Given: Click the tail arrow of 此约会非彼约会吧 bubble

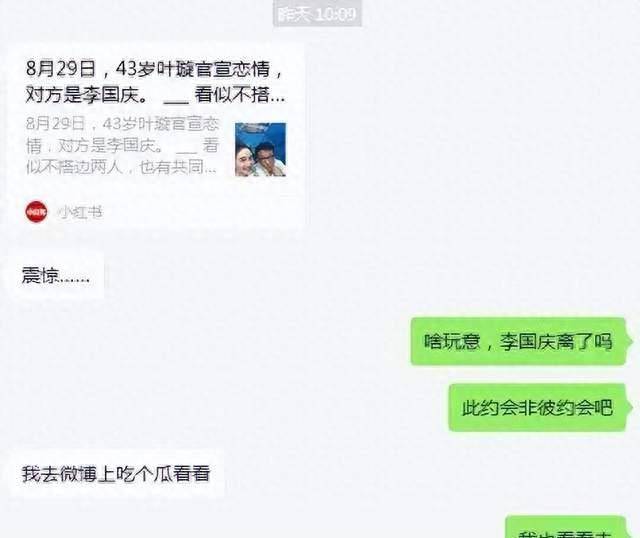Looking at the screenshot, I should coord(630,407).
